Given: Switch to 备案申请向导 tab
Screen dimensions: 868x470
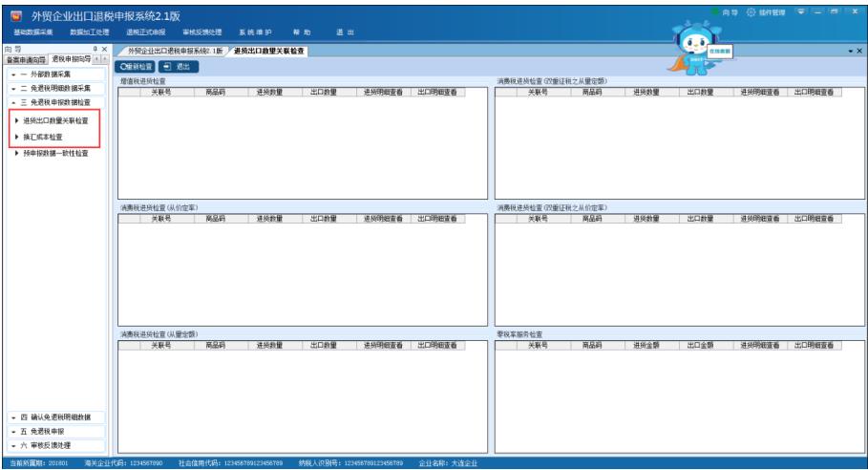Looking at the screenshot, I should click(25, 59).
